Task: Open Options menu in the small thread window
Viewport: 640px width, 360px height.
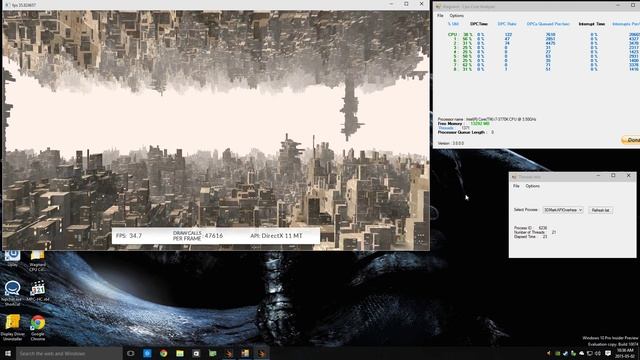Action: 533,186
